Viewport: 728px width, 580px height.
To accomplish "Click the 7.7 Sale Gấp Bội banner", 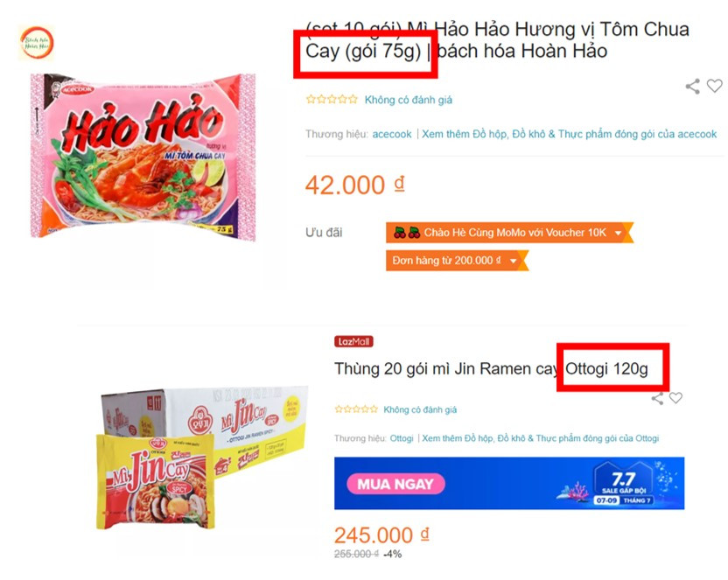I will pos(509,484).
